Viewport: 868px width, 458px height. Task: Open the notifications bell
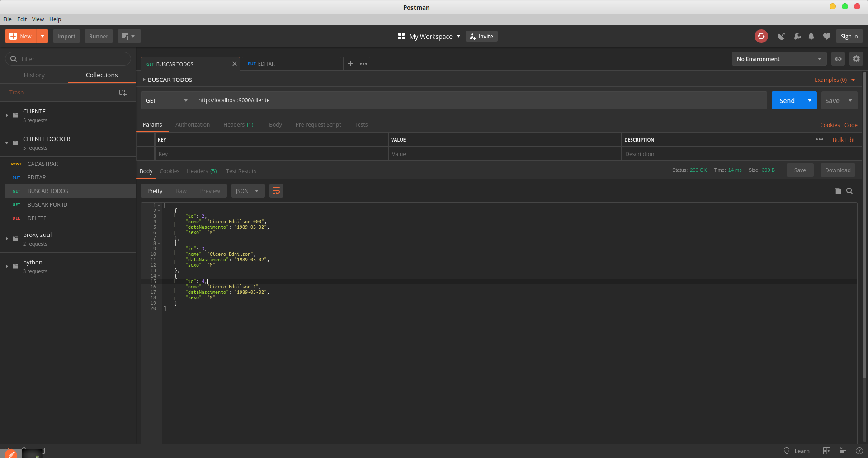click(811, 36)
